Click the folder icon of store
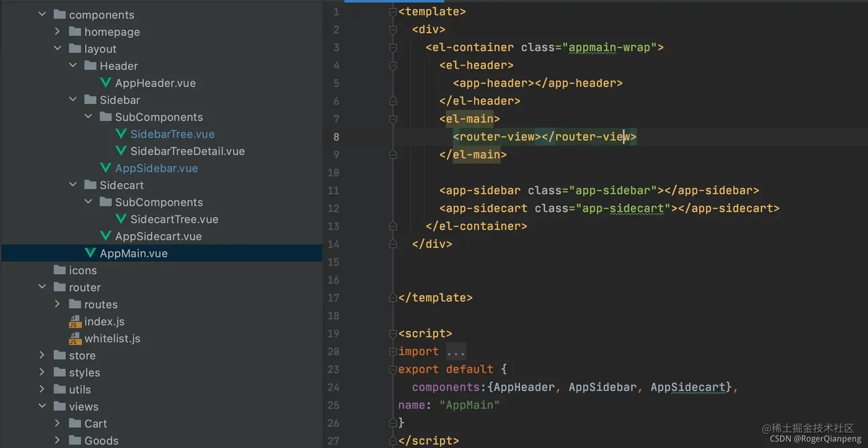 (x=60, y=355)
